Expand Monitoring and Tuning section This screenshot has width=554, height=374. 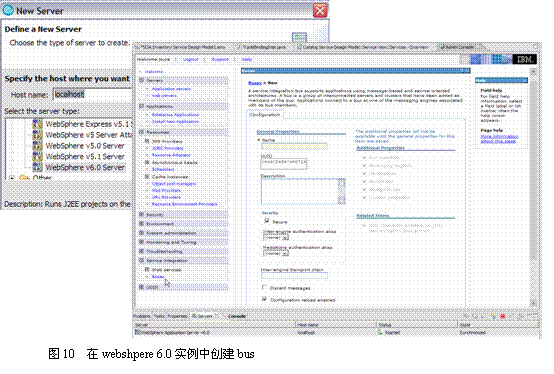(141, 242)
